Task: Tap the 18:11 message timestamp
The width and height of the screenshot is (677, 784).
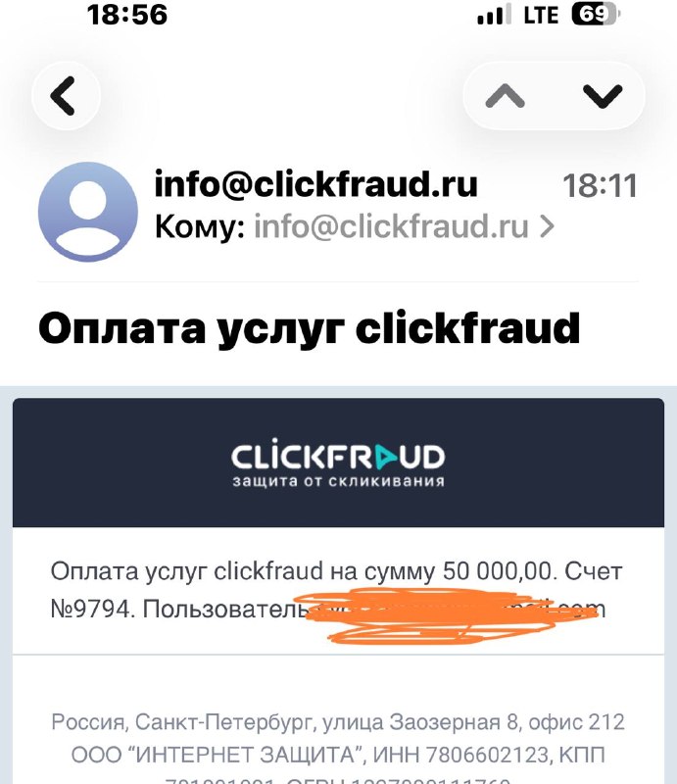Action: tap(600, 185)
